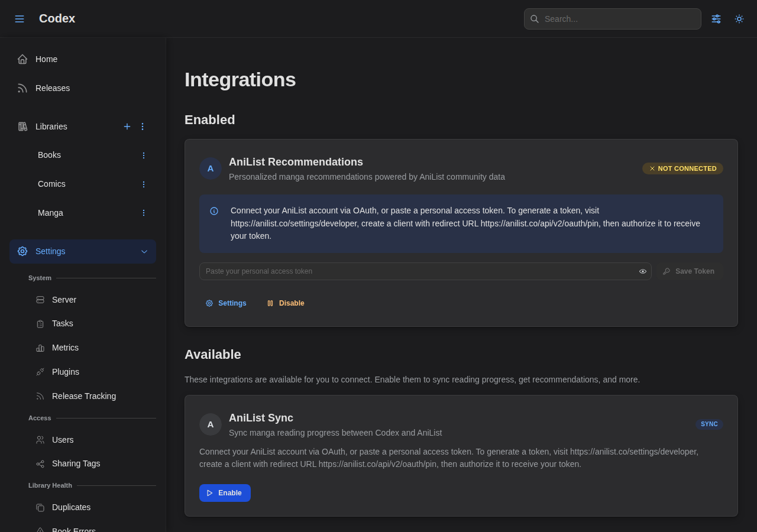Screen dimensions: 757x532
Task: Click the Home house icon
Action: (22, 59)
